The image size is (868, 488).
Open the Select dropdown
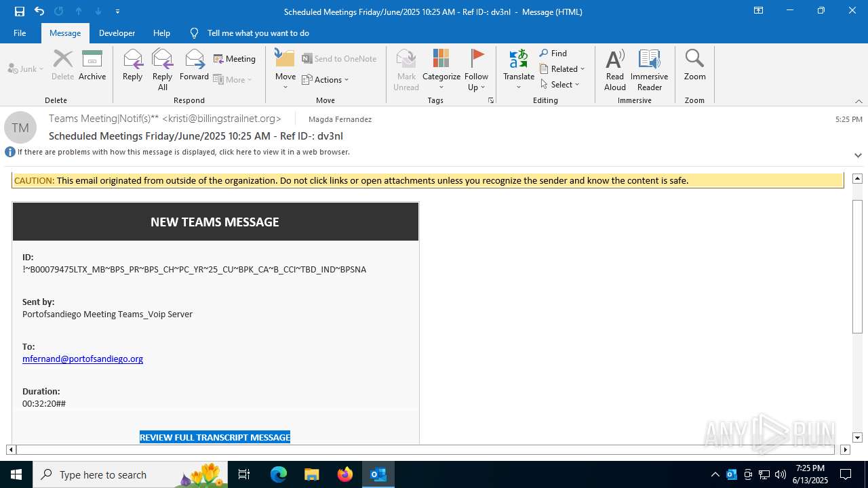[560, 84]
